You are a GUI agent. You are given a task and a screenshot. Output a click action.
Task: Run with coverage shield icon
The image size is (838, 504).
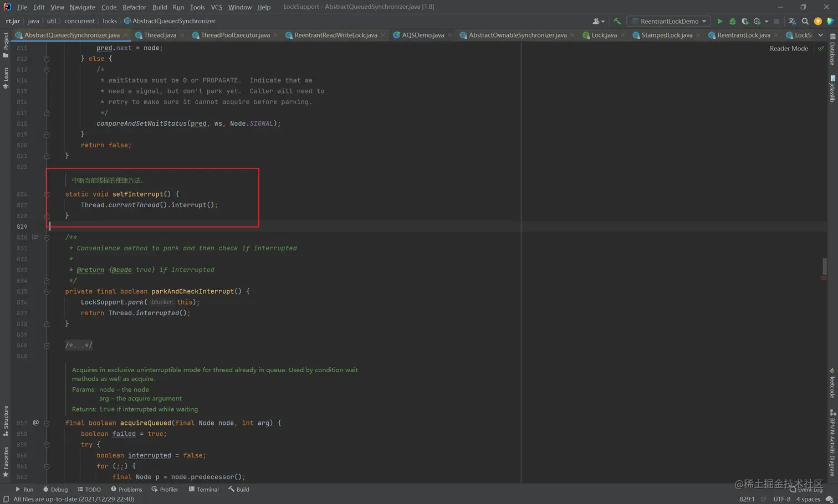point(745,21)
